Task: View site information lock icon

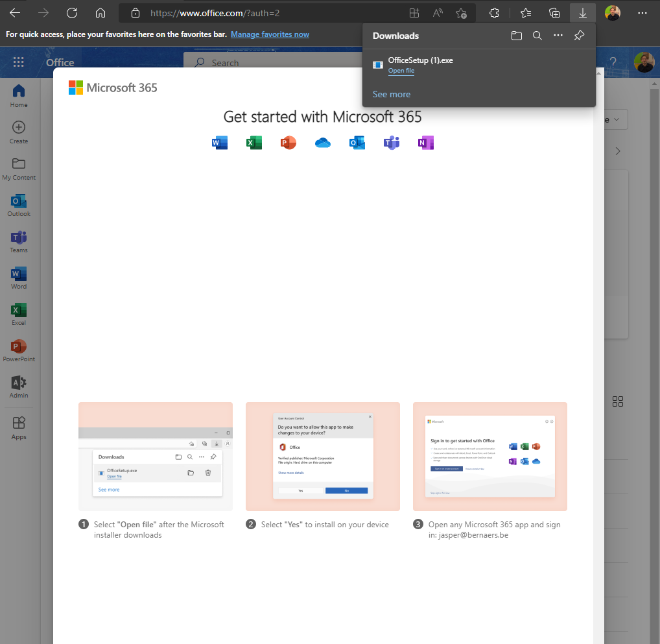Action: [x=135, y=13]
